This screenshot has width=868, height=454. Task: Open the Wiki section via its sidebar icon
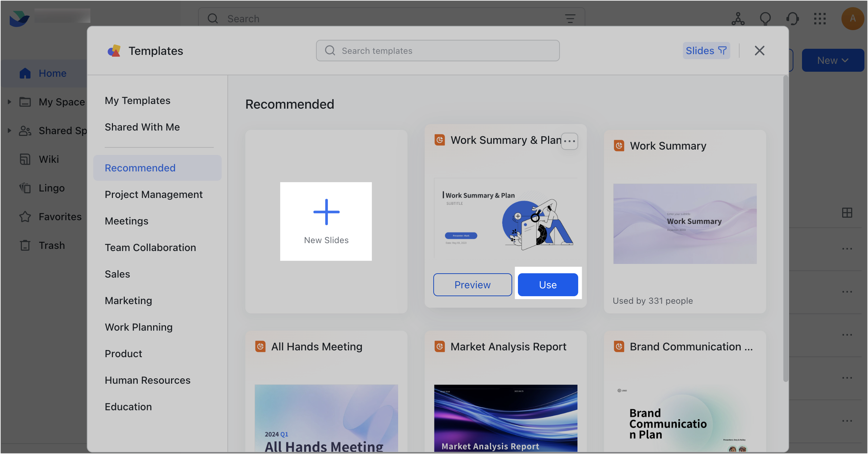[25, 159]
